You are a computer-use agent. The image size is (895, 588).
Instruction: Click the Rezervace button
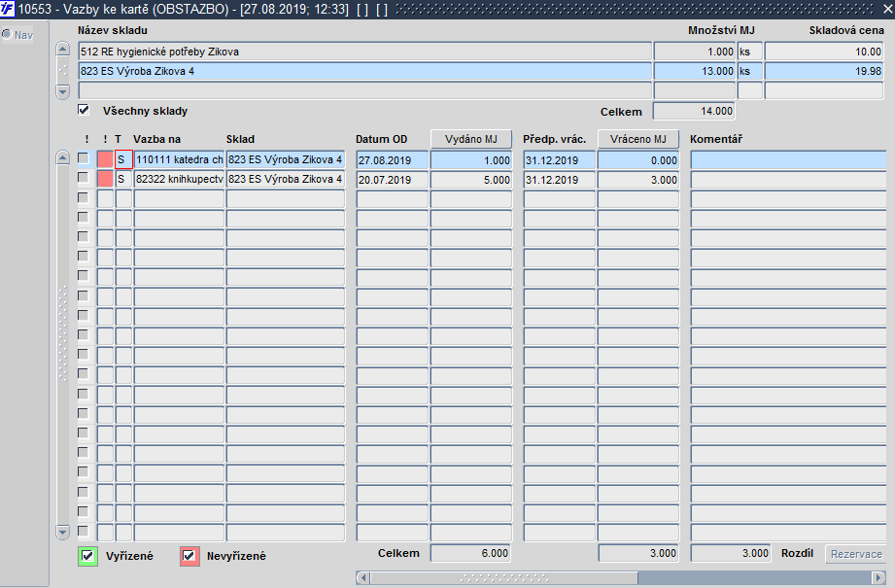pos(855,554)
